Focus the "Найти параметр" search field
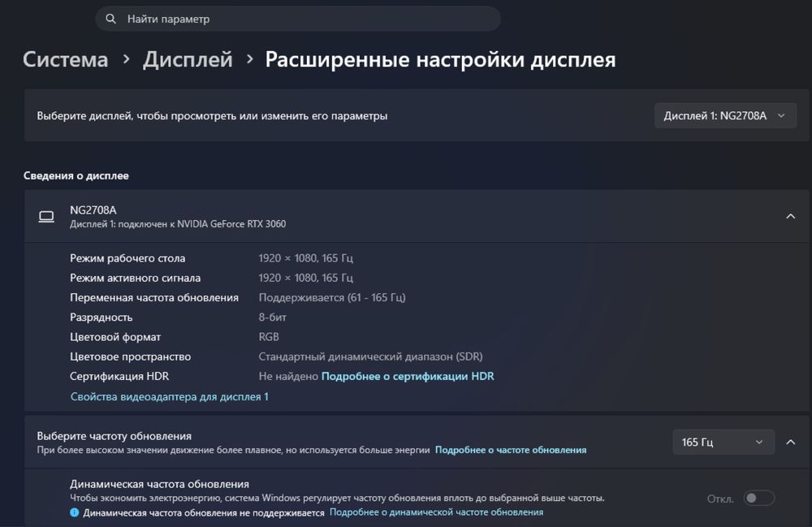812x527 pixels. 298,19
